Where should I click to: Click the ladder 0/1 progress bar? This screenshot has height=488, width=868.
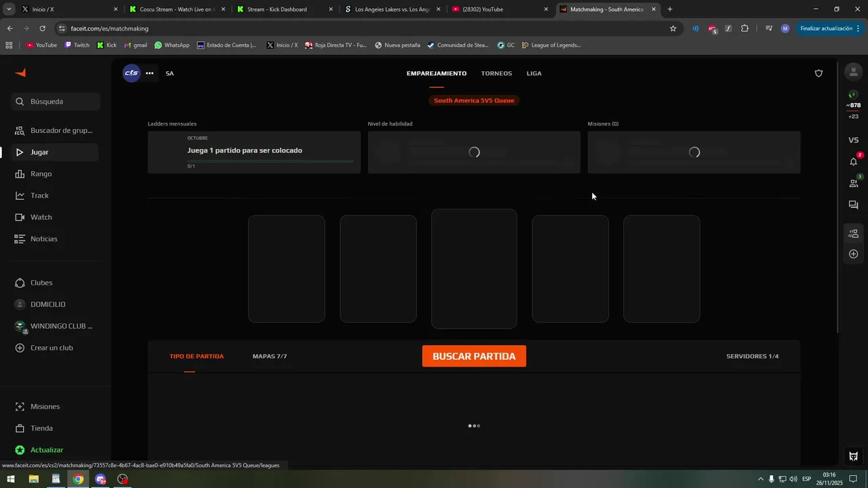271,161
